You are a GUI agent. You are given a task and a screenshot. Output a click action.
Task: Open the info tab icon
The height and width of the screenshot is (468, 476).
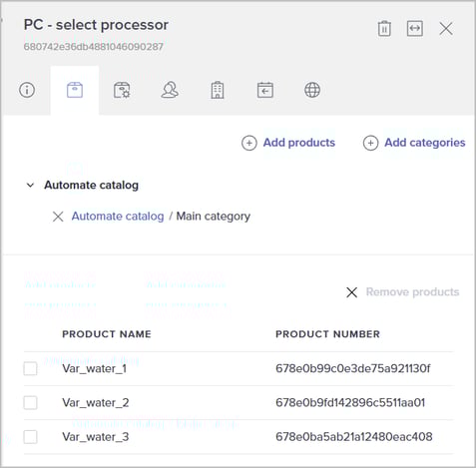(27, 90)
